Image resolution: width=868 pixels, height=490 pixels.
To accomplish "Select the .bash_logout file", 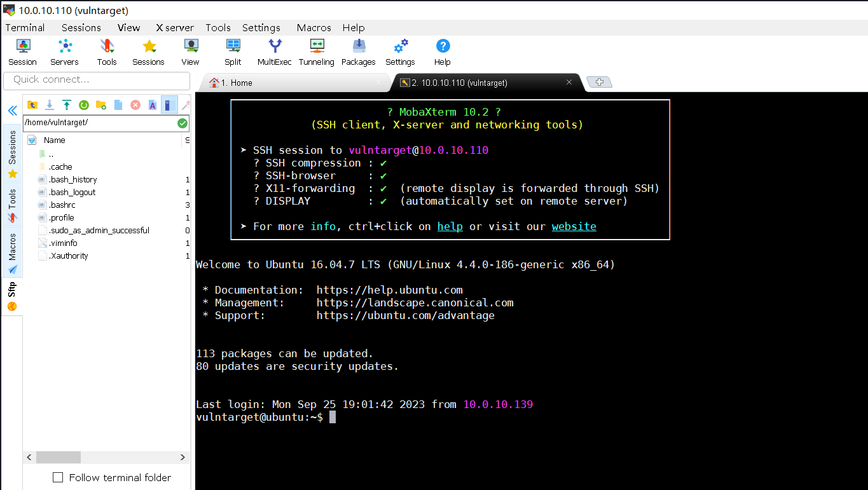I will (67, 192).
